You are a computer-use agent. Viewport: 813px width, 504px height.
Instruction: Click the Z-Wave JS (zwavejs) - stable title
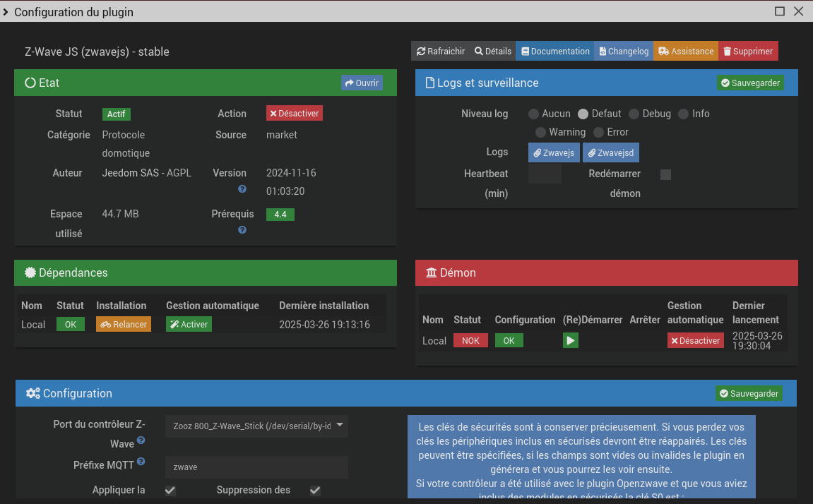pos(97,52)
